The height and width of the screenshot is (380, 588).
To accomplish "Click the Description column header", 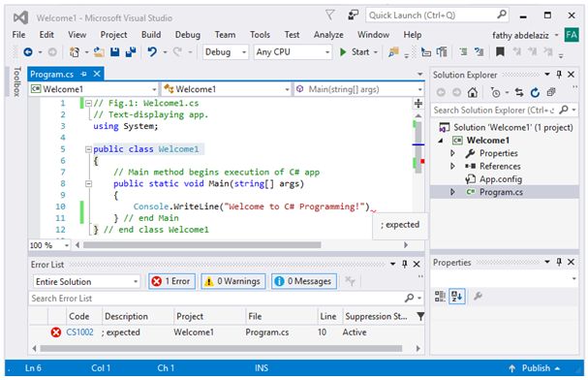I will coord(126,316).
